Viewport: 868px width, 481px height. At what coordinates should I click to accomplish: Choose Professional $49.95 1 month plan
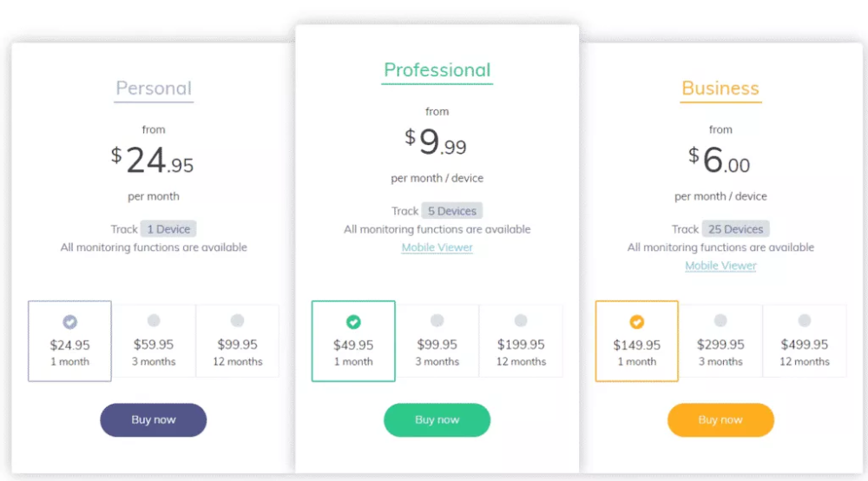click(x=353, y=341)
